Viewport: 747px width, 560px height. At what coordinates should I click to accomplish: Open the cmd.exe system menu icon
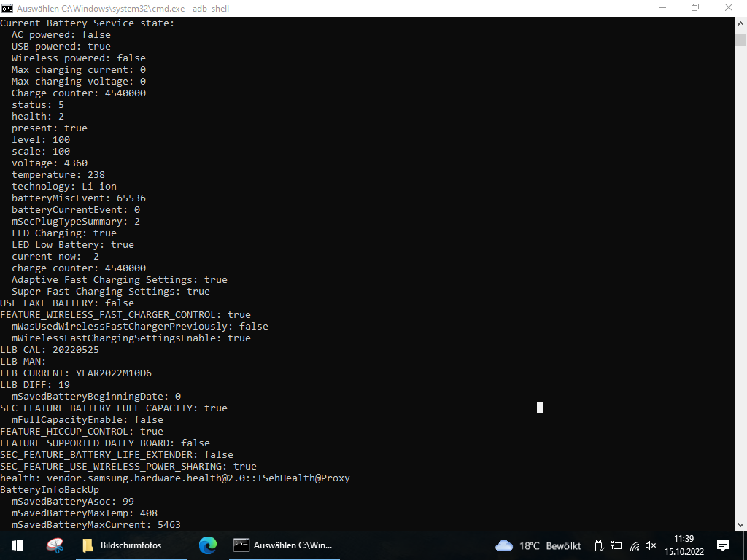pos(7,8)
